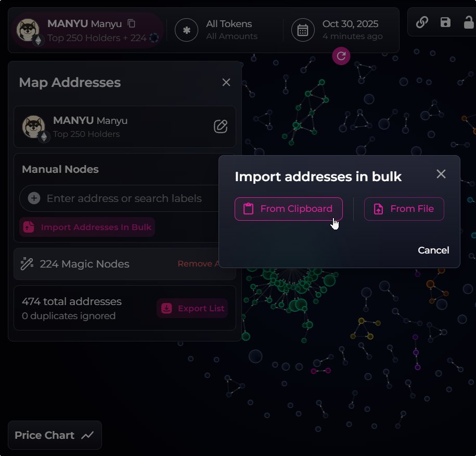The height and width of the screenshot is (456, 476).
Task: Close the Map Addresses panel
Action: pos(226,82)
